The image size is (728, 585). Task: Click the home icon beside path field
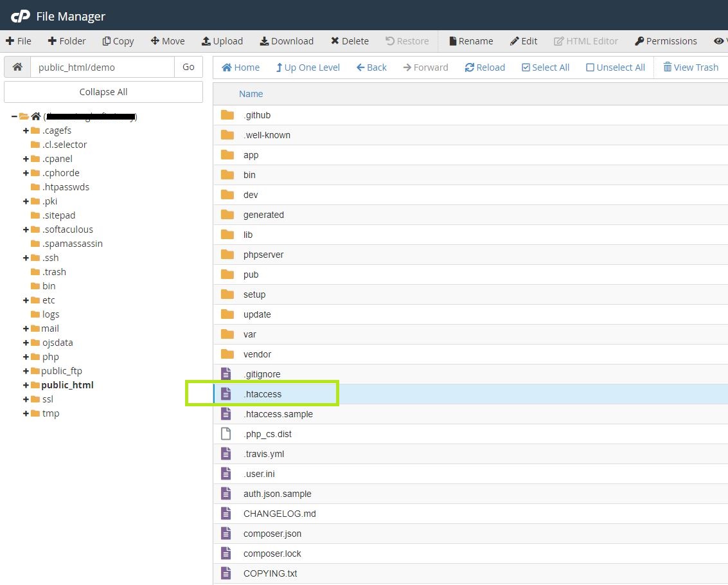point(17,67)
